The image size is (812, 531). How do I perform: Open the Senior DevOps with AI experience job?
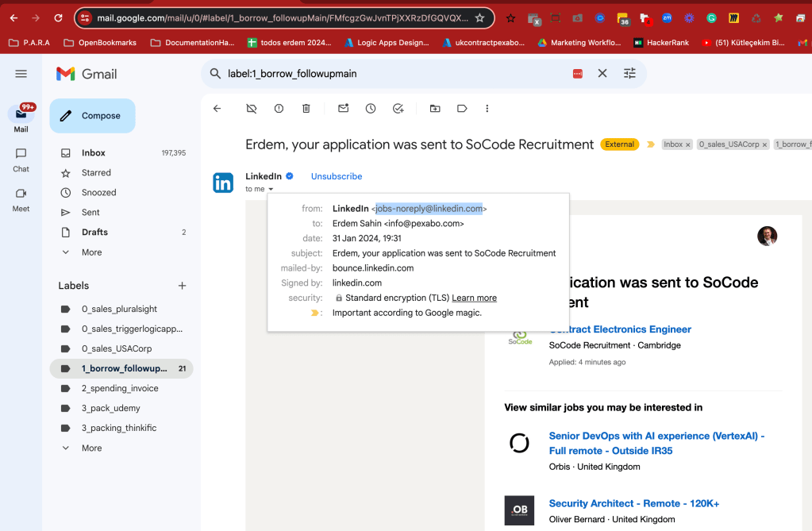pyautogui.click(x=656, y=444)
